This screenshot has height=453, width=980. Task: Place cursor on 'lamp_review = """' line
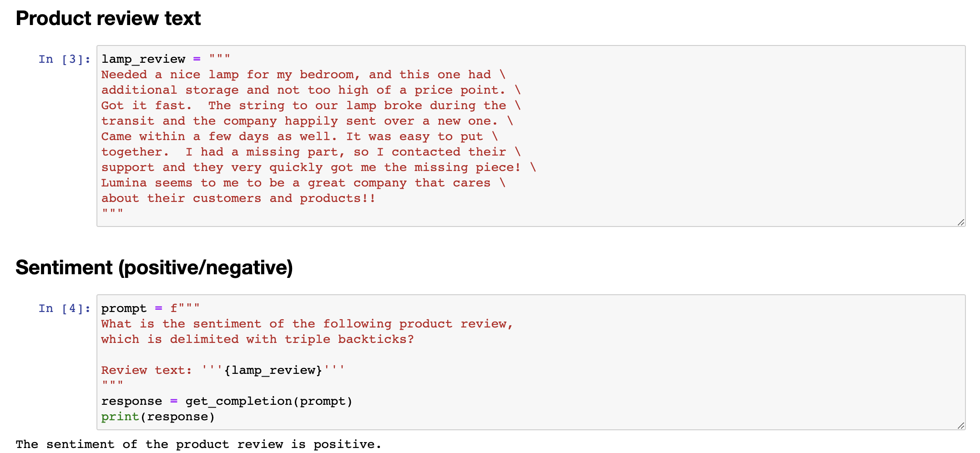click(166, 59)
